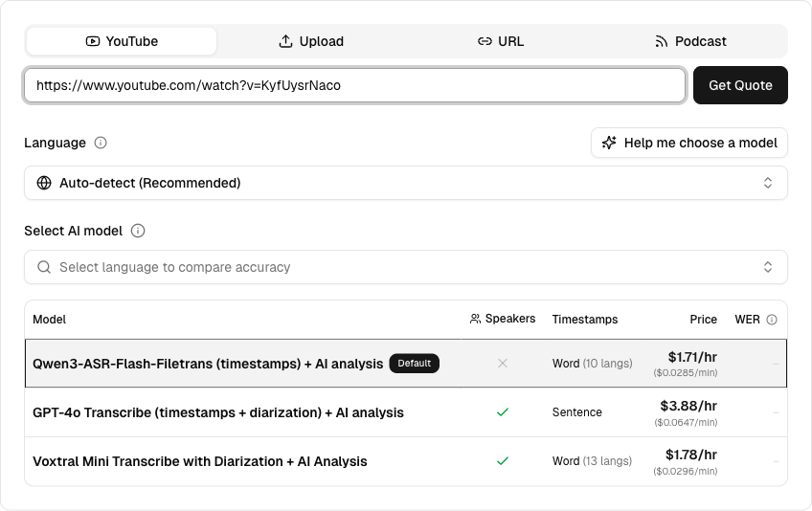Viewport: 812px width, 511px height.
Task: Click Sentence timestamp cell
Action: coord(576,412)
